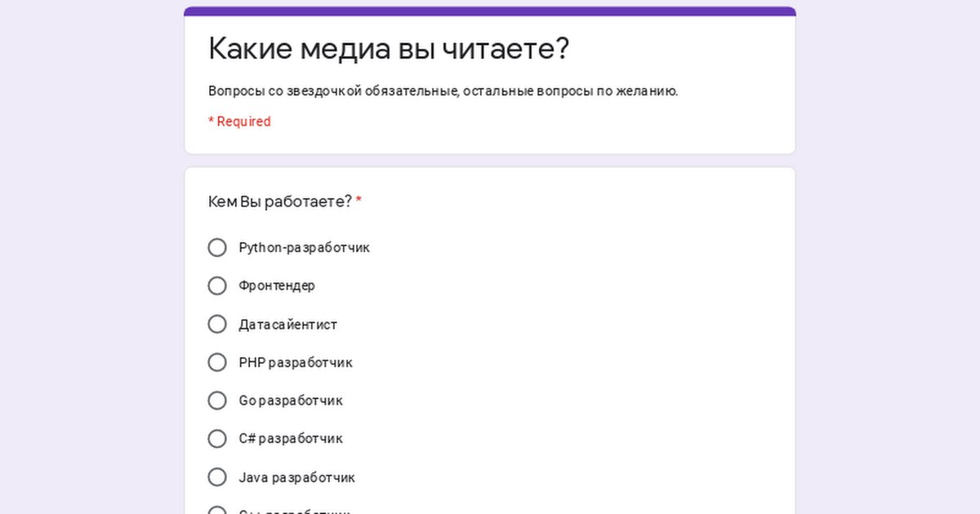Click the 'C# разработчик' label text
Viewport: 980px width, 514px height.
coord(291,439)
